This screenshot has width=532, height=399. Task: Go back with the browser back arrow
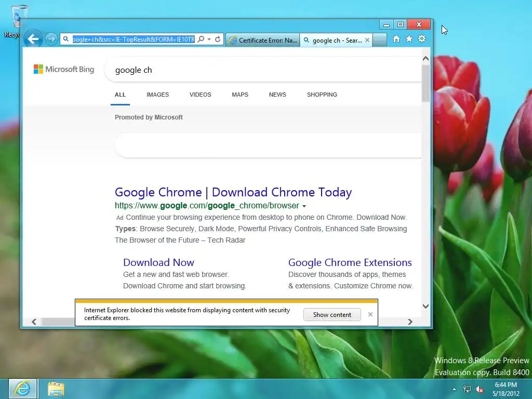[x=33, y=39]
